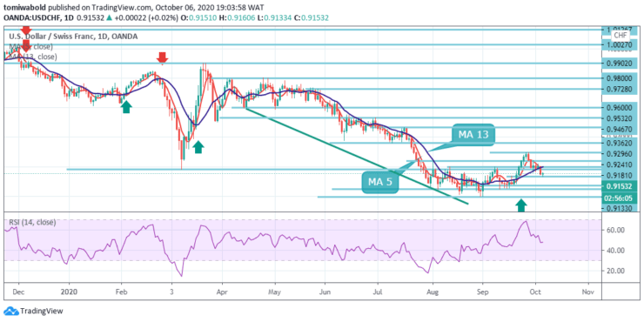Select the green up arrow below late September

(521, 205)
